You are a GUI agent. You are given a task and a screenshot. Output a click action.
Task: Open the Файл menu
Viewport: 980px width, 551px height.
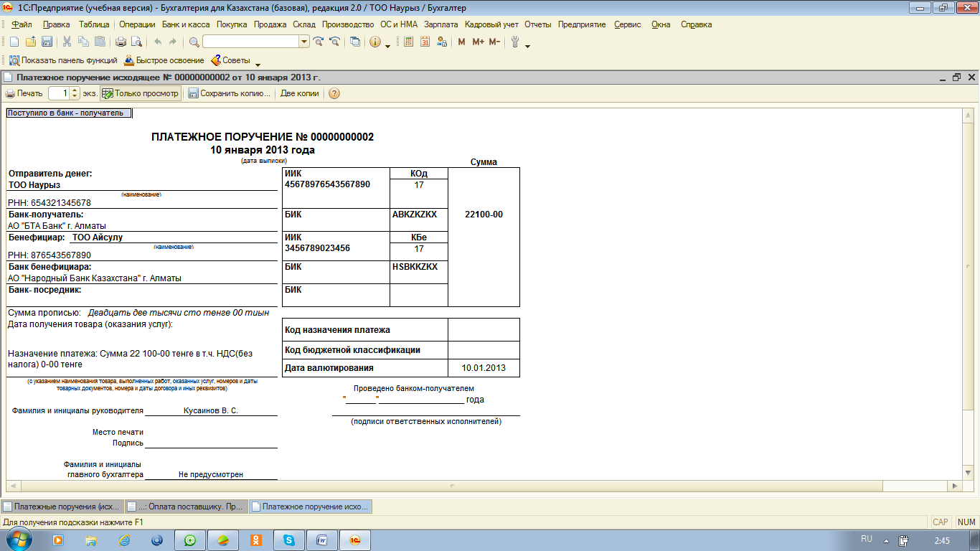click(22, 24)
